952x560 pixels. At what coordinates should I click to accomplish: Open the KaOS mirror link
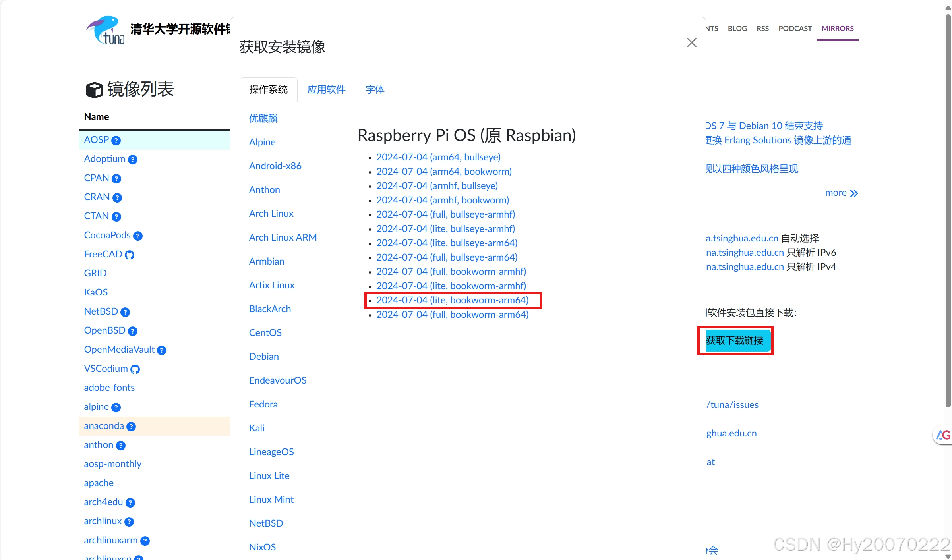pyautogui.click(x=96, y=292)
